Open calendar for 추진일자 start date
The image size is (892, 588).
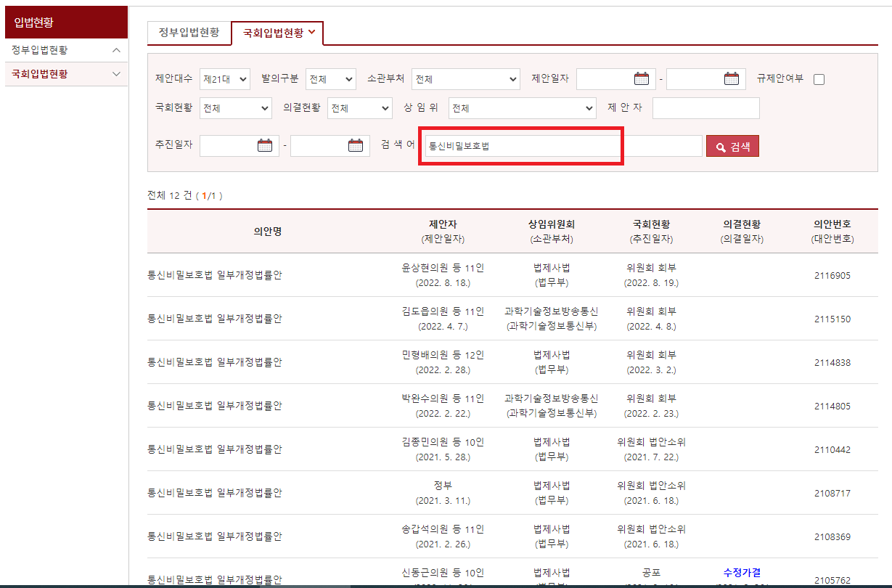coord(265,145)
